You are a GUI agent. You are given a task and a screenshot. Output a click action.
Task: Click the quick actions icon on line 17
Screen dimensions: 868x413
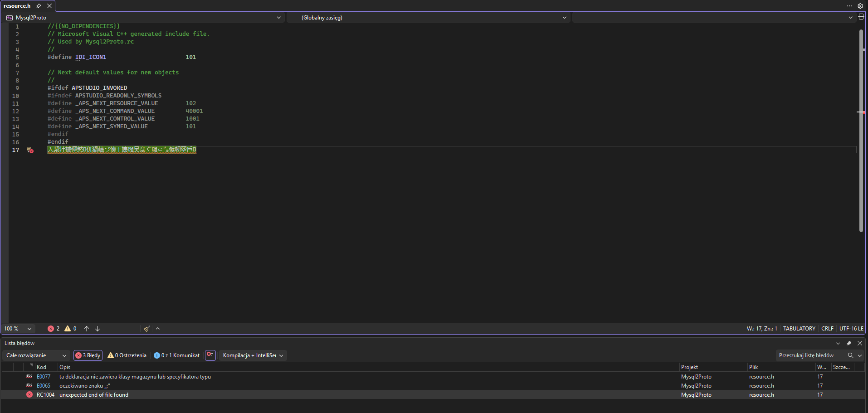(x=30, y=150)
